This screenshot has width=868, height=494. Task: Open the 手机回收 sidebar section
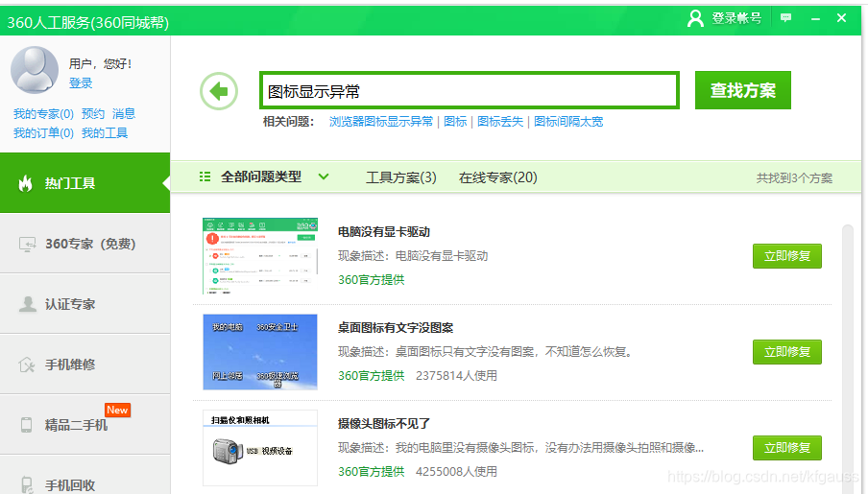pos(84,476)
